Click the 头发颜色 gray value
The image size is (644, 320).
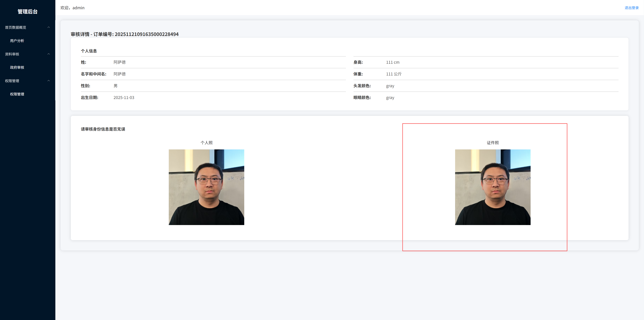point(390,86)
